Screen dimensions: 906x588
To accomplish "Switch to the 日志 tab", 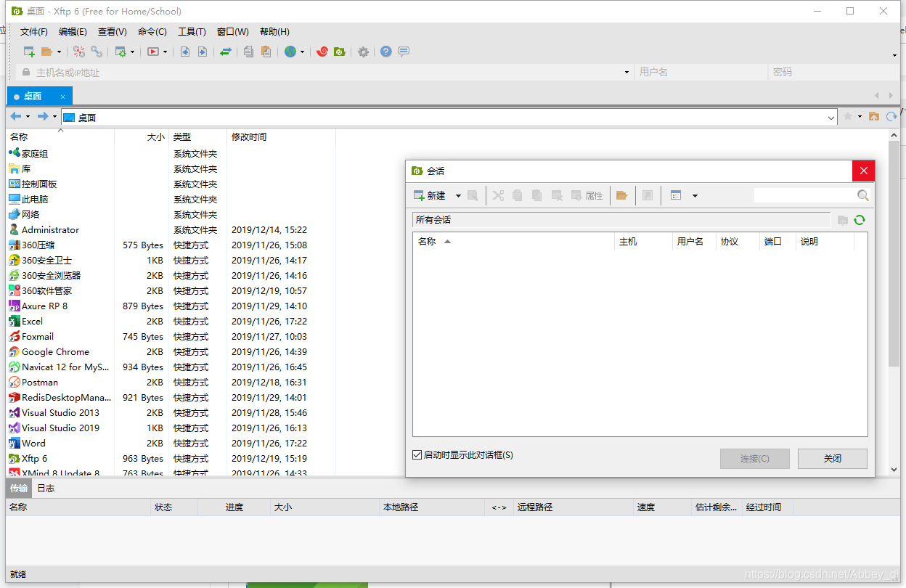I will tap(46, 488).
